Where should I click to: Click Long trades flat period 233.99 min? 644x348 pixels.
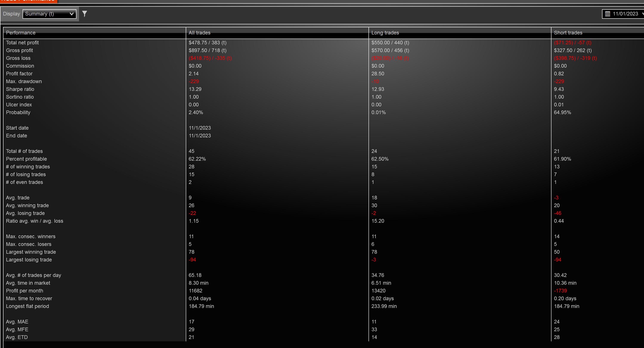pos(384,306)
